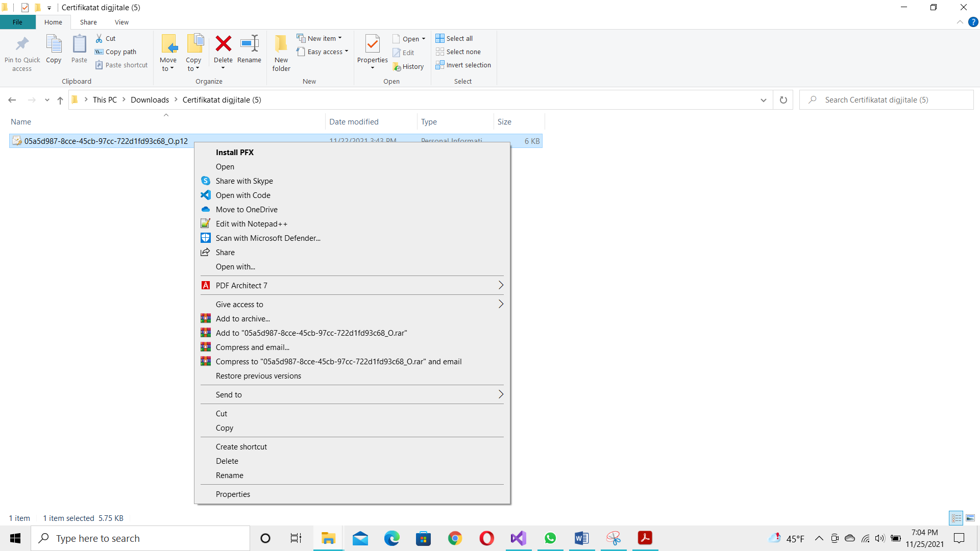This screenshot has height=551, width=980.
Task: Go up one folder level
Action: point(60,100)
